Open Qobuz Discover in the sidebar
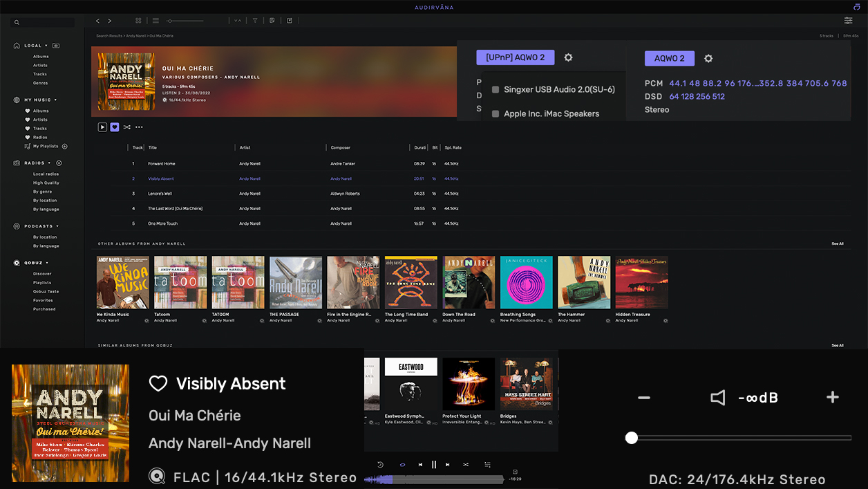Screen dimensions: 868x489 click(42, 274)
